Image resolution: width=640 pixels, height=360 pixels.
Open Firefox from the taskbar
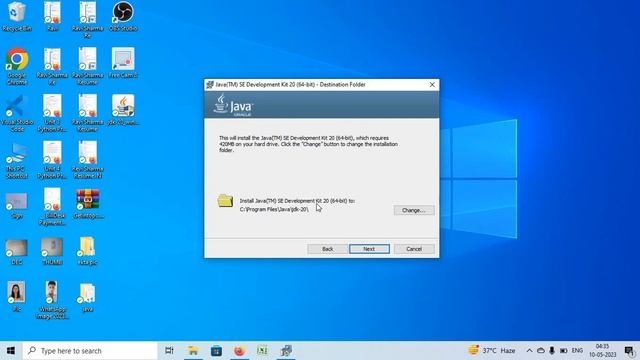(240, 351)
